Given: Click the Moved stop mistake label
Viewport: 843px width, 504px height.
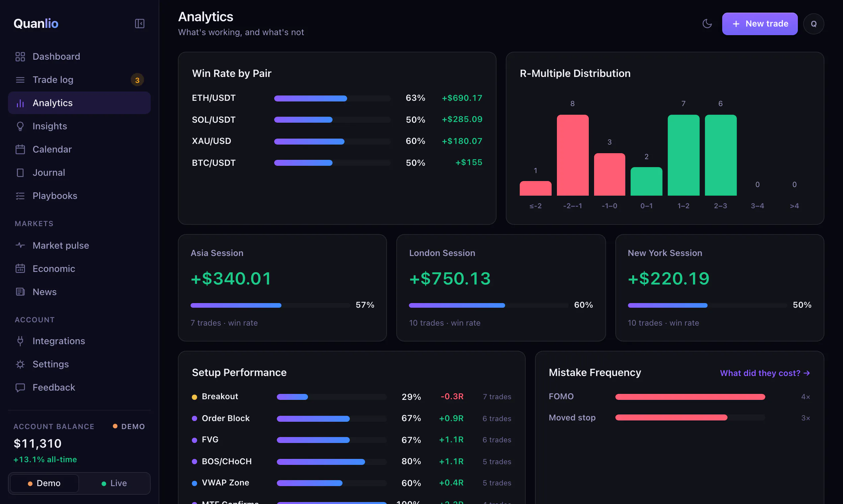Looking at the screenshot, I should click(572, 417).
